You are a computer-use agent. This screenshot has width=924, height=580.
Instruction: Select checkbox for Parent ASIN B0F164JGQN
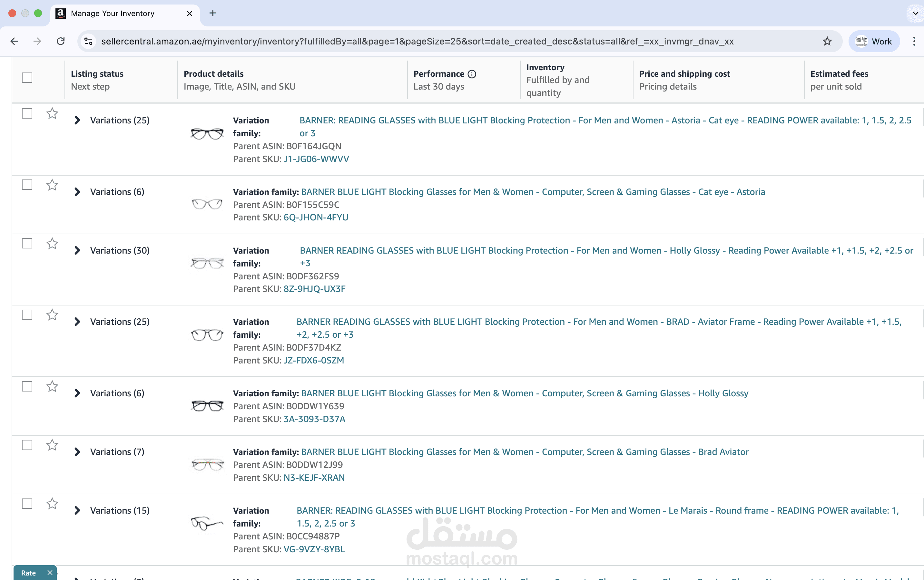point(27,113)
